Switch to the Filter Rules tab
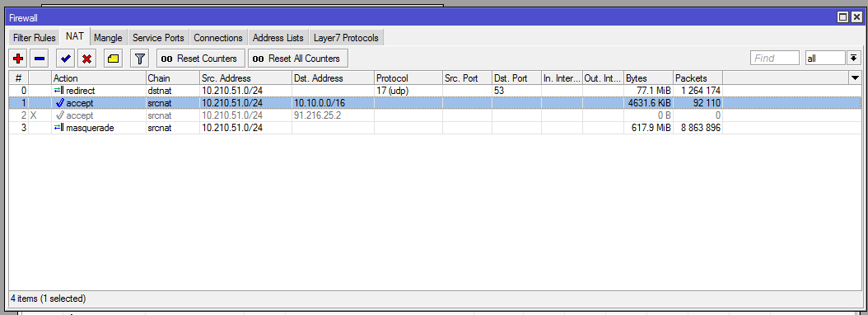868x315 pixels. click(x=35, y=38)
